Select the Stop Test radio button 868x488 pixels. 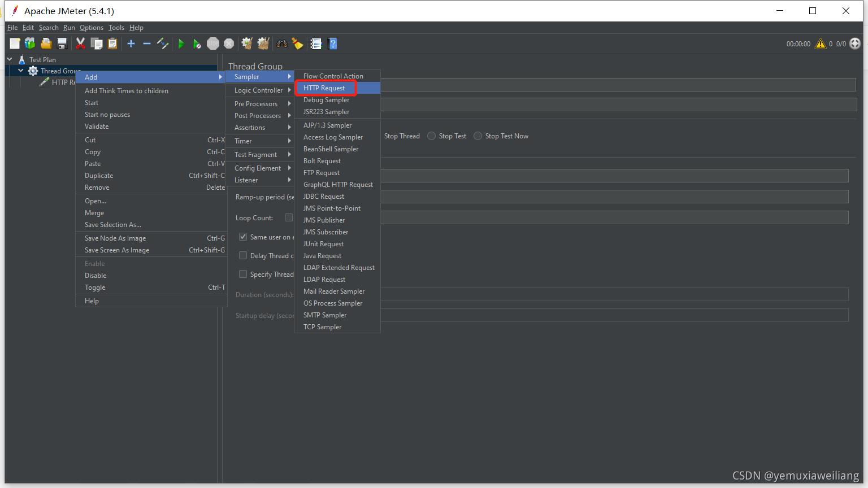[432, 136]
